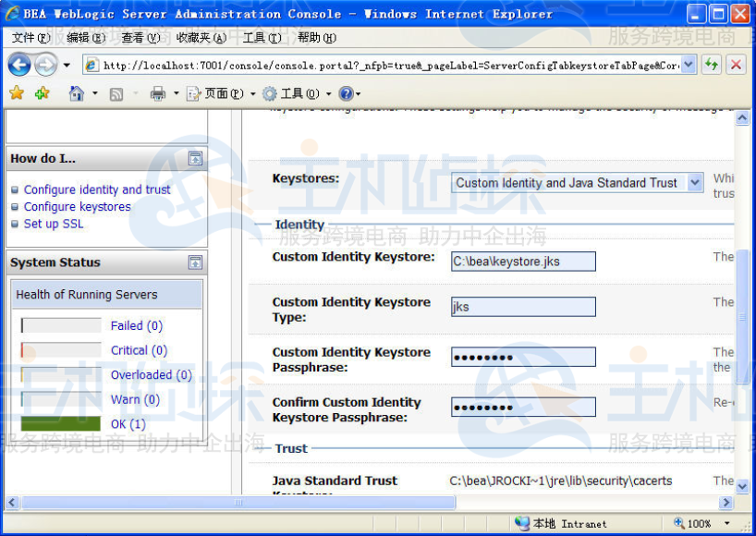Click the Stop loading icon

(736, 65)
